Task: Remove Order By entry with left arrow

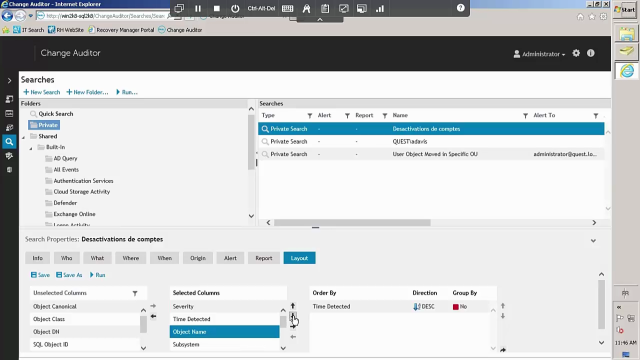Action: [293, 337]
